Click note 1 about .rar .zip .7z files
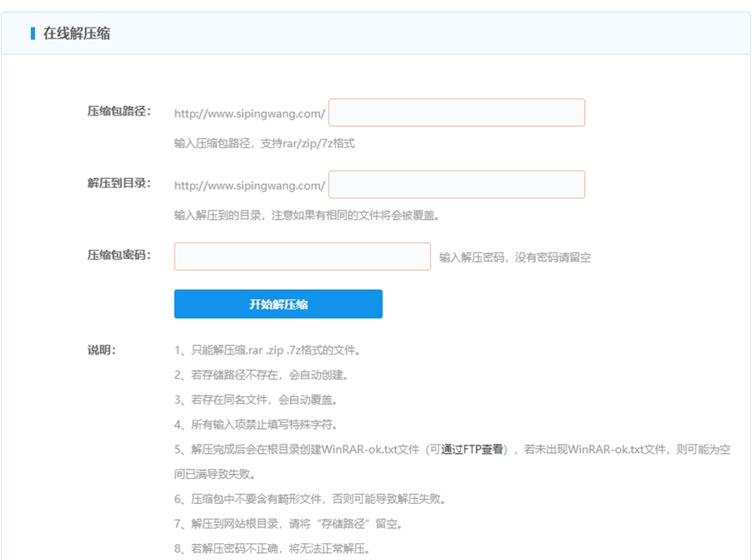This screenshot has width=752, height=560. 267,350
